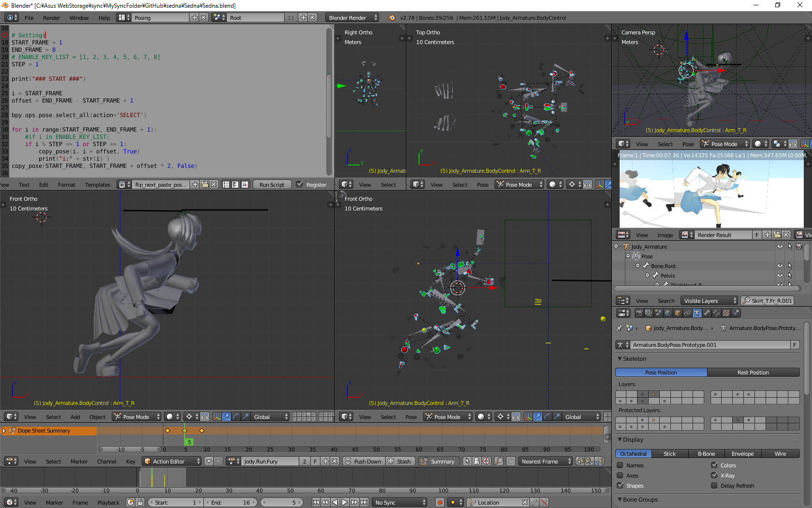Turn off the X-Ray checkbox

tap(714, 475)
